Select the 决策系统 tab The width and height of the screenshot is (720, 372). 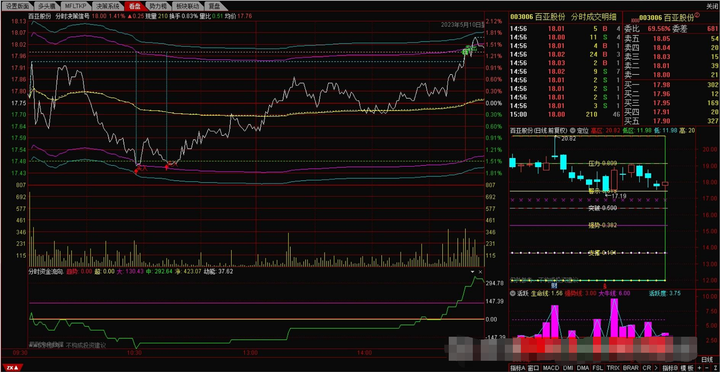tap(106, 6)
